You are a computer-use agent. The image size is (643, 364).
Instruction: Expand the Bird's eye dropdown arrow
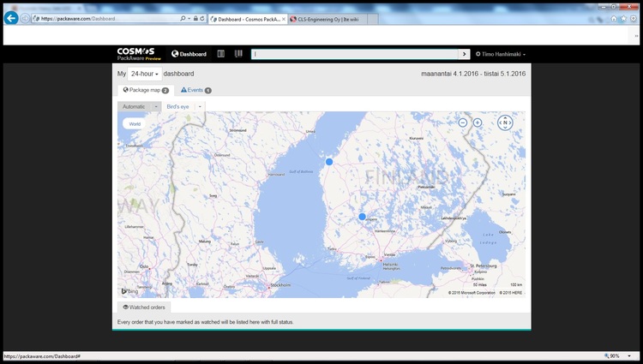point(200,106)
